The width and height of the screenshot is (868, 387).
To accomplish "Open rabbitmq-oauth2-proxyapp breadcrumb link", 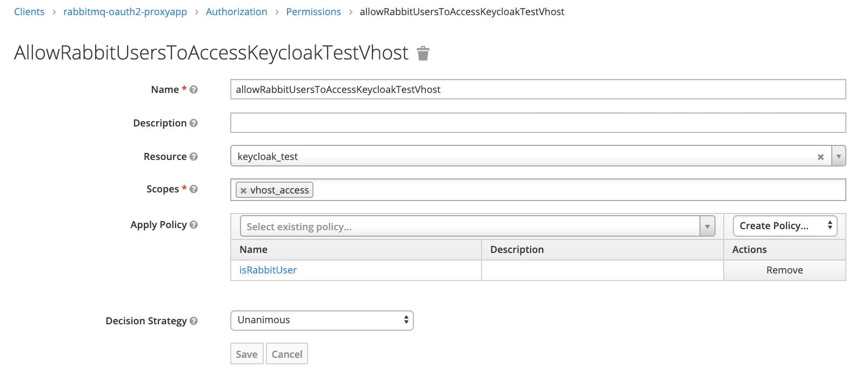I will point(125,12).
